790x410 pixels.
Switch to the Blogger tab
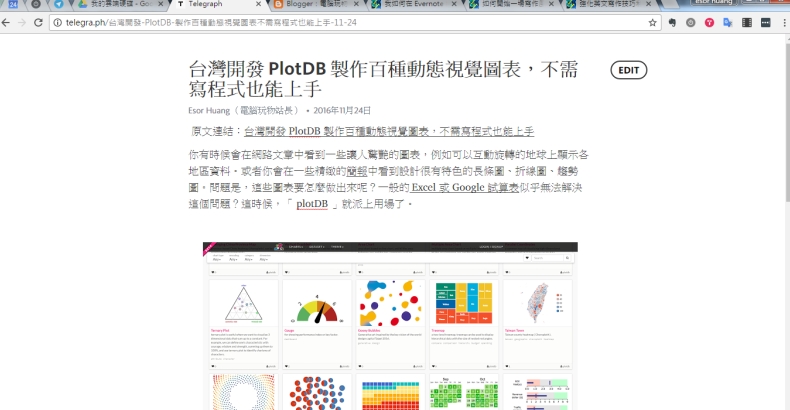tap(302, 5)
